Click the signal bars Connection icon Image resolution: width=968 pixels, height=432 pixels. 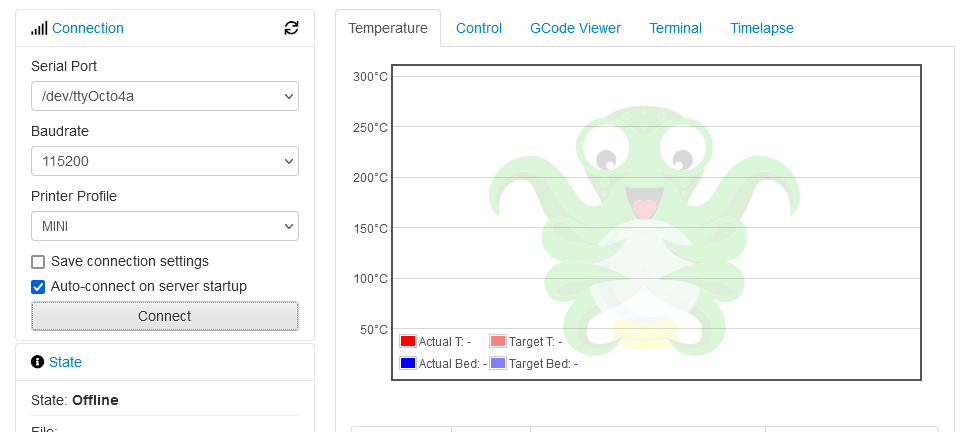39,28
